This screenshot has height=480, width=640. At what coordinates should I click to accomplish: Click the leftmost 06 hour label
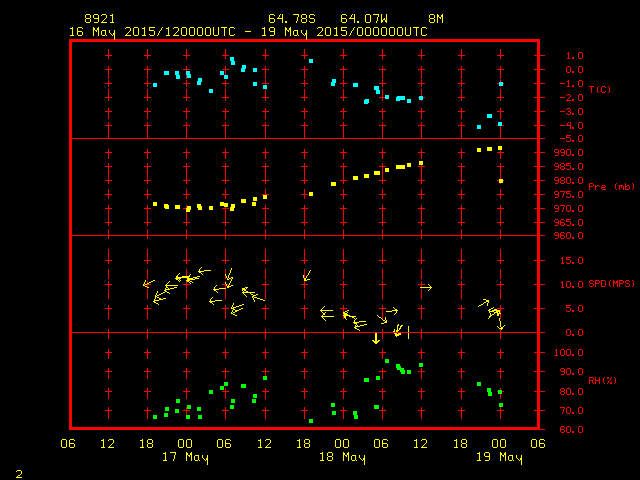point(68,444)
